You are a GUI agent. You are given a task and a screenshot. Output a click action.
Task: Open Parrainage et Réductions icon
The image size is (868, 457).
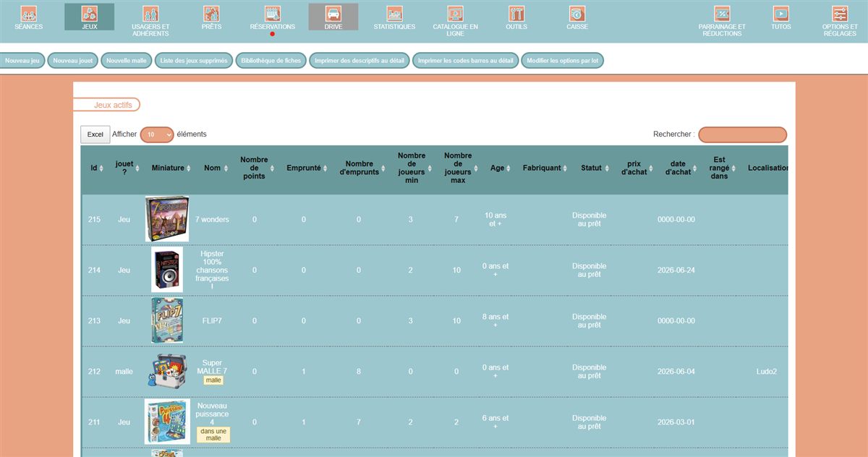[x=722, y=13]
